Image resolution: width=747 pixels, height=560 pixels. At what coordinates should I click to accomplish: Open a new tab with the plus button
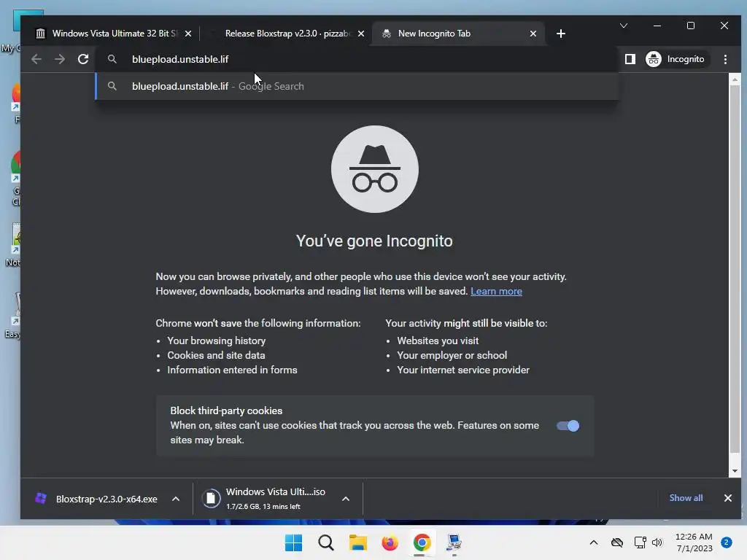(561, 34)
